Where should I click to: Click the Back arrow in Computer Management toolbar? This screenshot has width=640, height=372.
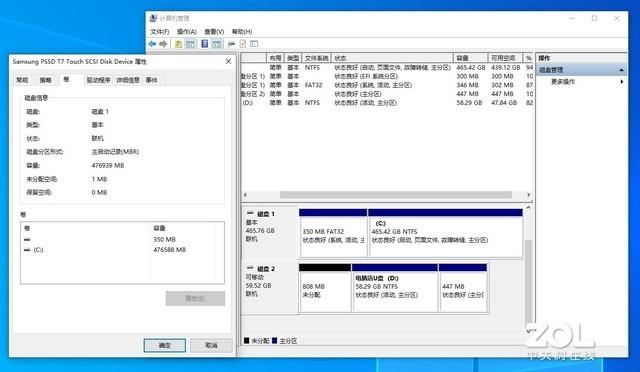click(152, 44)
